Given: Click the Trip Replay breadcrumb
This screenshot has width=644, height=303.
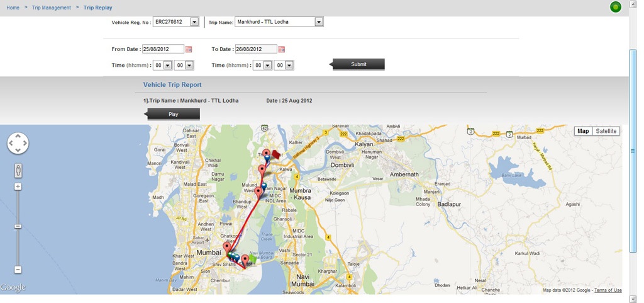Looking at the screenshot, I should 97,8.
